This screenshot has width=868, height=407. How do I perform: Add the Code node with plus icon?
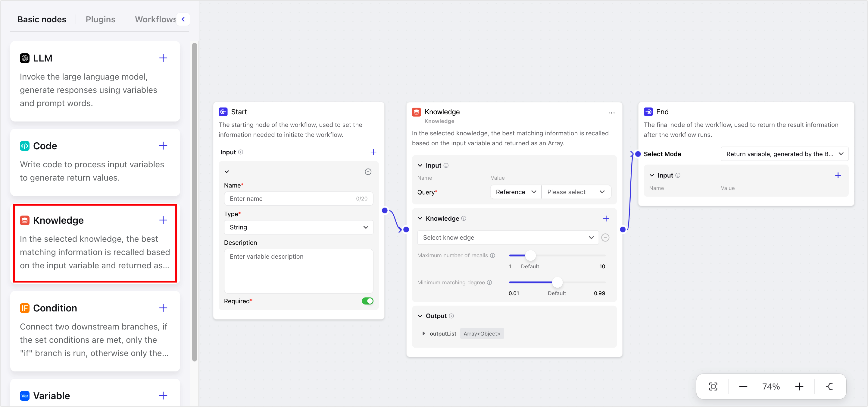coord(163,146)
